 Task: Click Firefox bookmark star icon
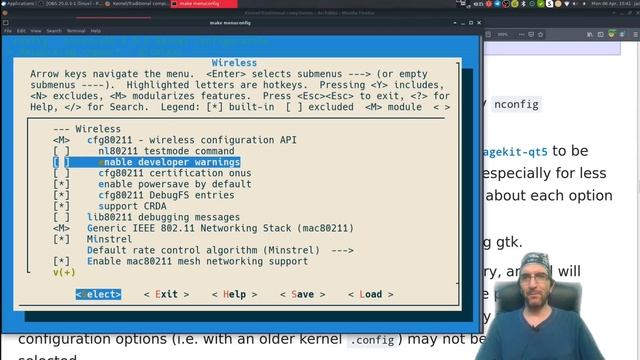[x=540, y=35]
